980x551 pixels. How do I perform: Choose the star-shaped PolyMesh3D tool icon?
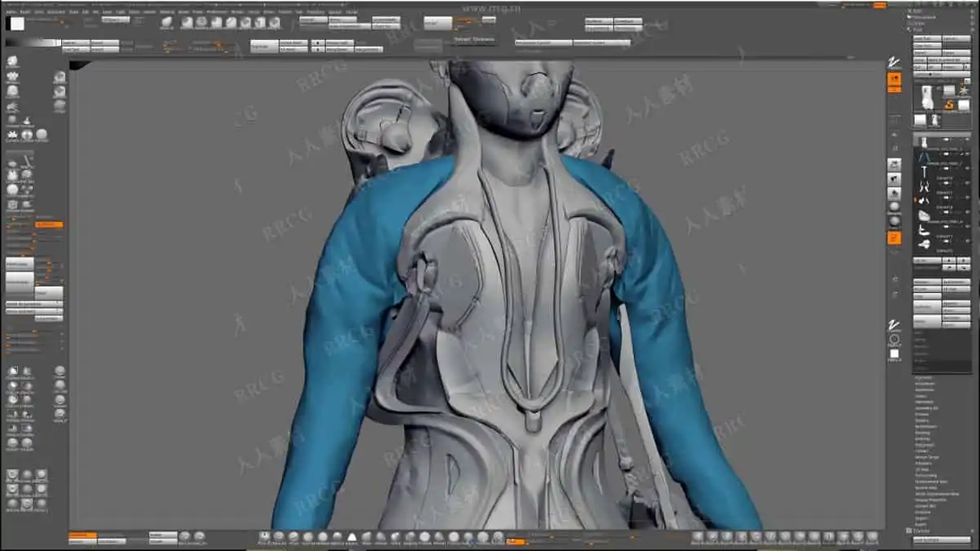(964, 92)
